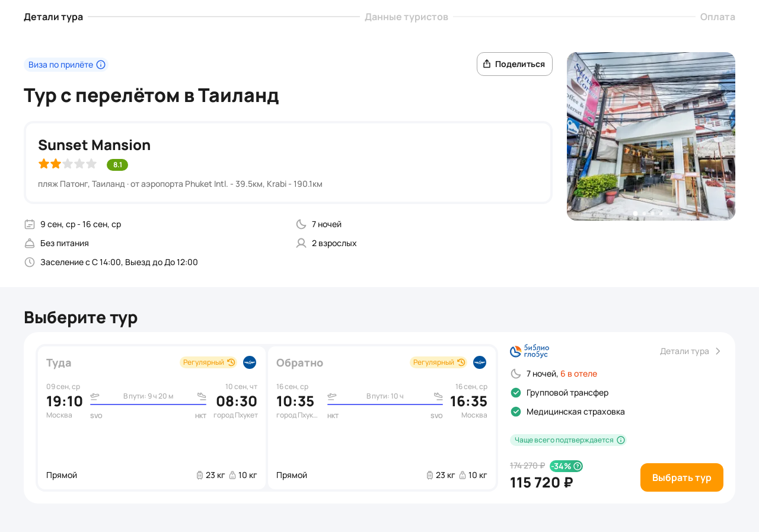Click green checkmark beside Групповой трансфер

pos(516,393)
